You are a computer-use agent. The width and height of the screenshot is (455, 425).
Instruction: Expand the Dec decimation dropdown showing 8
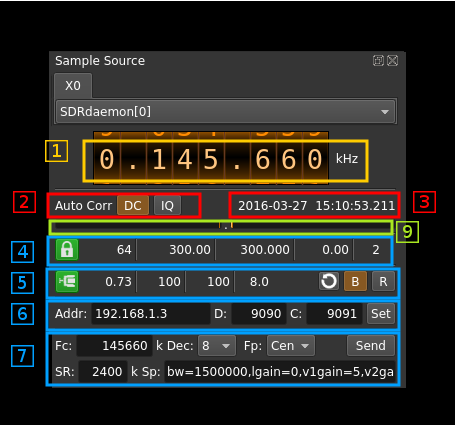coord(217,346)
